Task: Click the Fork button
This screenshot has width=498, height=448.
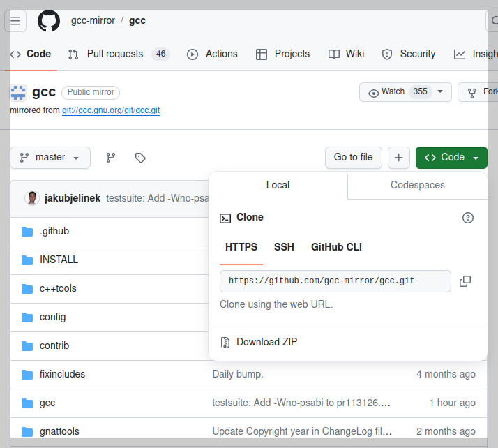Action: pyautogui.click(x=478, y=92)
